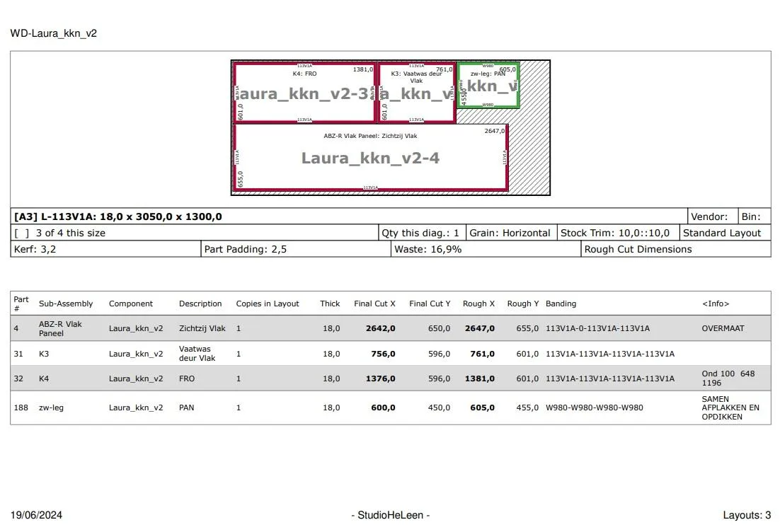
Task: Click the 'Rough Cut Dimensions' cell
Action: coord(676,250)
